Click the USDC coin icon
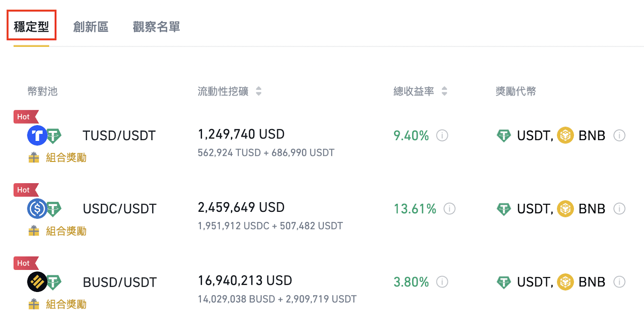Image resolution: width=644 pixels, height=323 pixels. tap(37, 209)
